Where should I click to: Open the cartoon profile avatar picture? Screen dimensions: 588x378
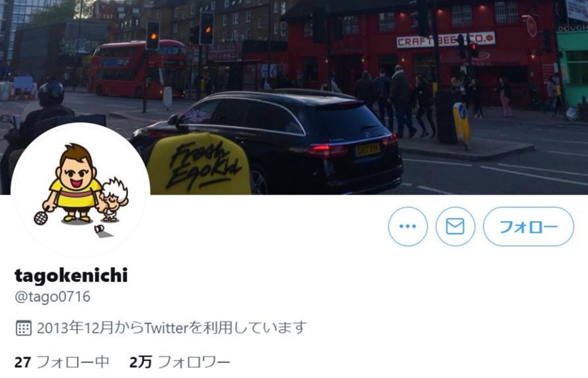coord(80,190)
